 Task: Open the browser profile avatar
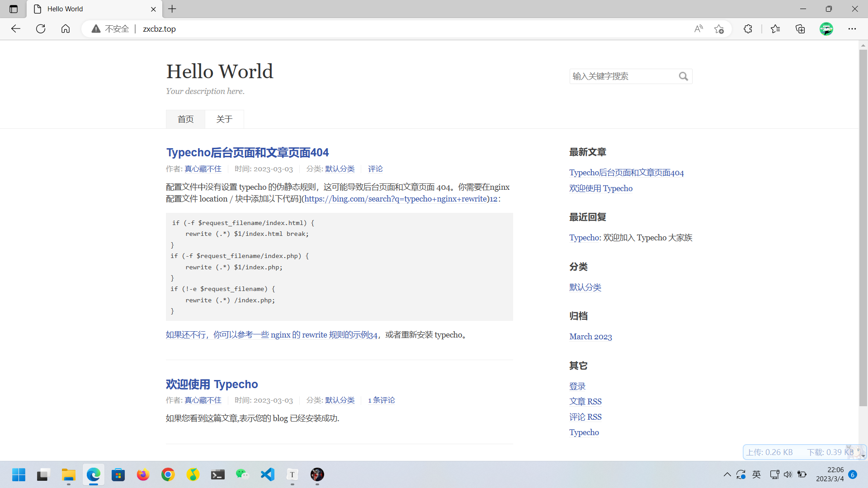[x=826, y=28]
